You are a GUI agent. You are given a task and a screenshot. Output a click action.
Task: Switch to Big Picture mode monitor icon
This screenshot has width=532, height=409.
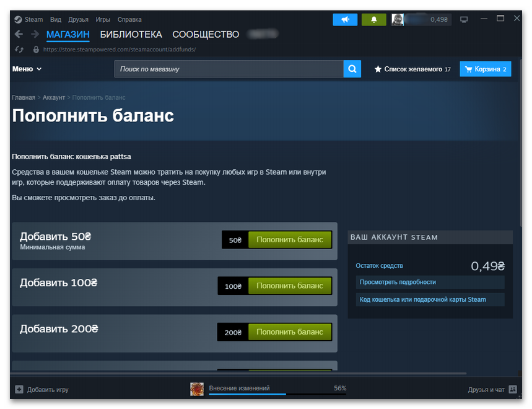point(464,20)
